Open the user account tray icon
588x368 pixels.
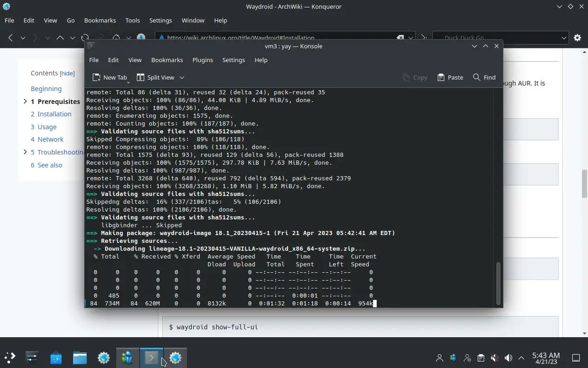pos(440,358)
